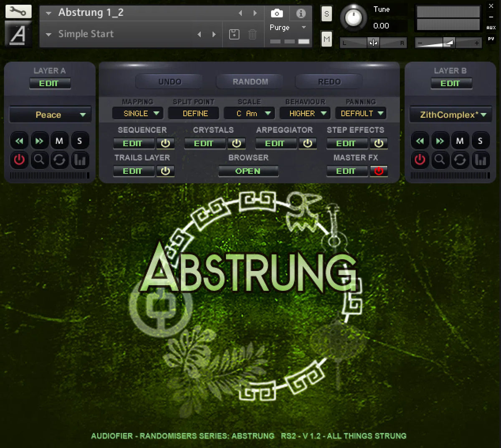Click the Simple Start snapshot name
The image size is (501, 448).
(85, 34)
